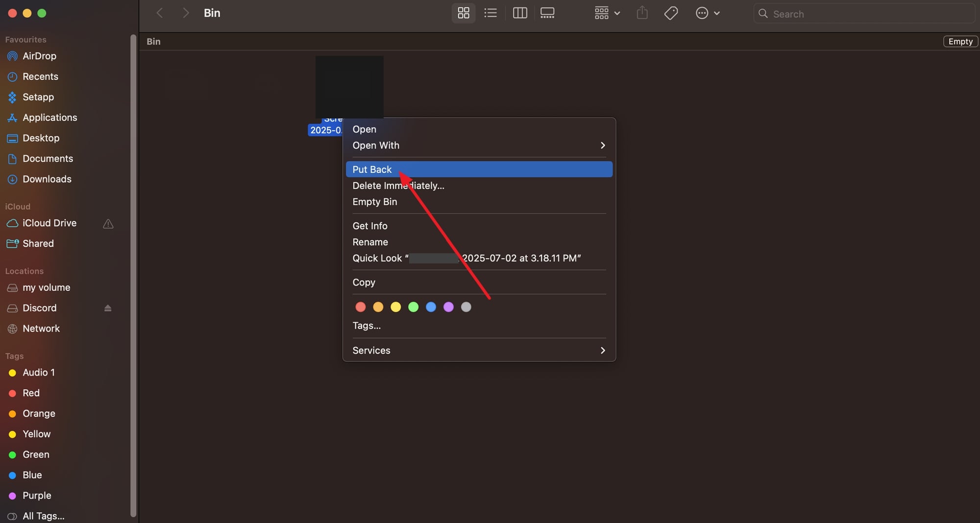This screenshot has height=523, width=980.
Task: Click the Tags icon in toolbar
Action: tap(671, 13)
